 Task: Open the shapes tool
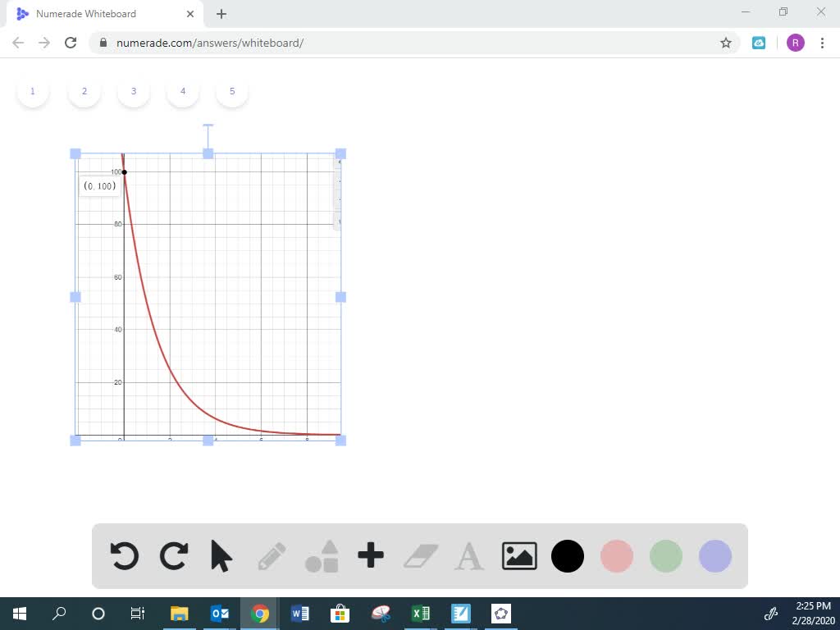pyautogui.click(x=321, y=556)
